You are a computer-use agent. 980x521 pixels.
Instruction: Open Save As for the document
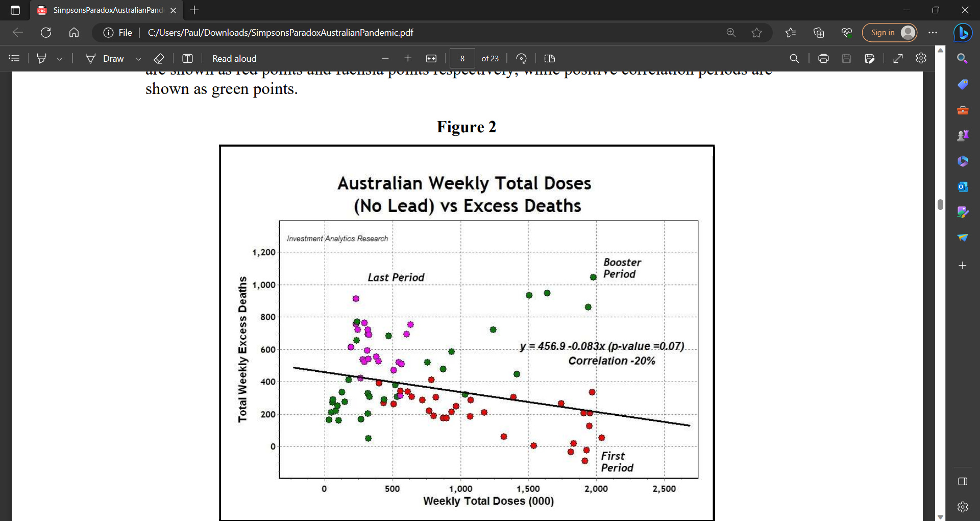pos(870,58)
